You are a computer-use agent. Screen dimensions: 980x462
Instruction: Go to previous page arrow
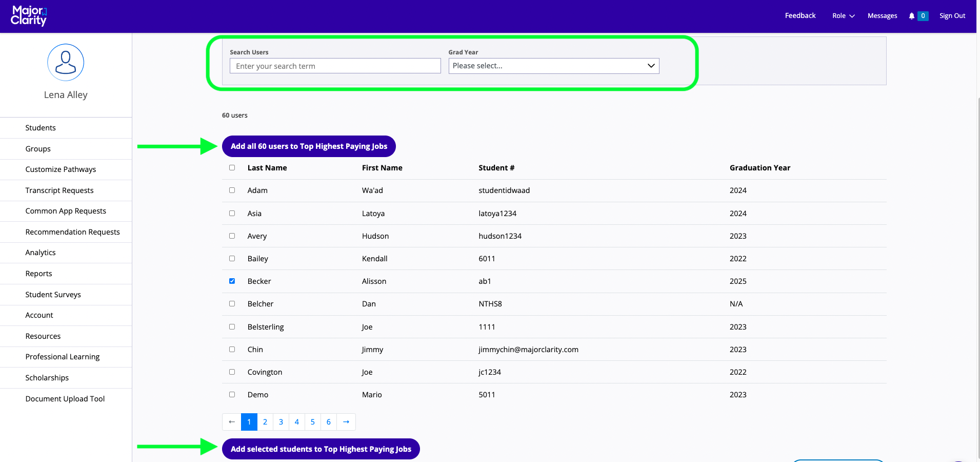[x=232, y=422]
